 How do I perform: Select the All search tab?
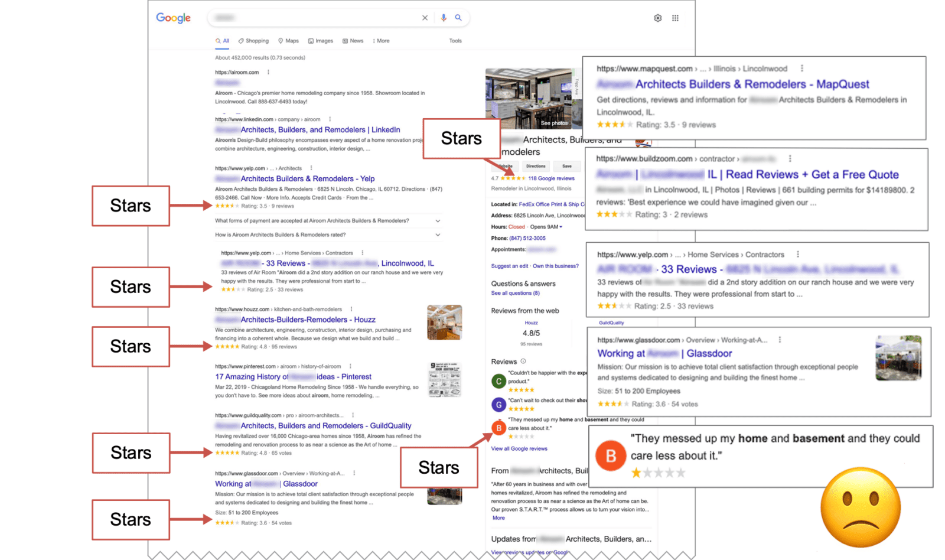[223, 41]
